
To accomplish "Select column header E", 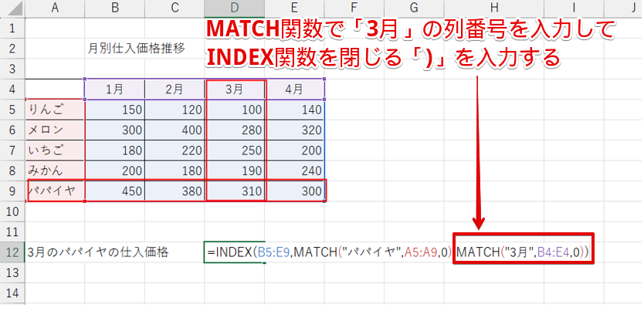I will tap(294, 8).
